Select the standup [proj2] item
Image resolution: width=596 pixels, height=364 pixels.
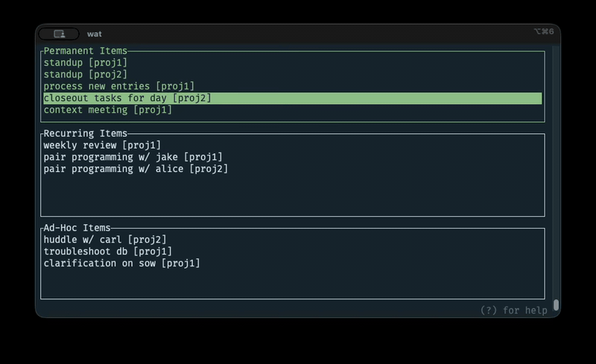click(85, 74)
